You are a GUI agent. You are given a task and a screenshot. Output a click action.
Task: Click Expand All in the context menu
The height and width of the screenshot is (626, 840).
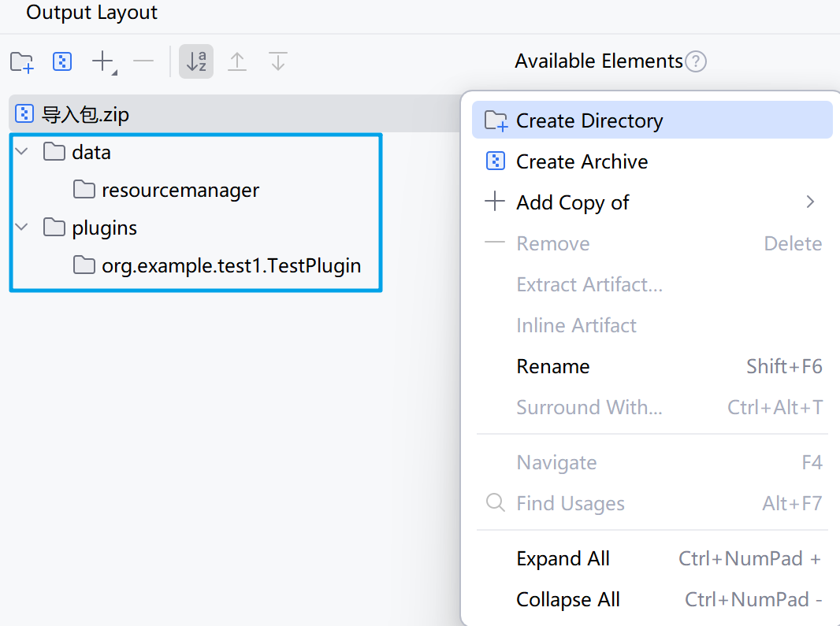click(x=563, y=558)
